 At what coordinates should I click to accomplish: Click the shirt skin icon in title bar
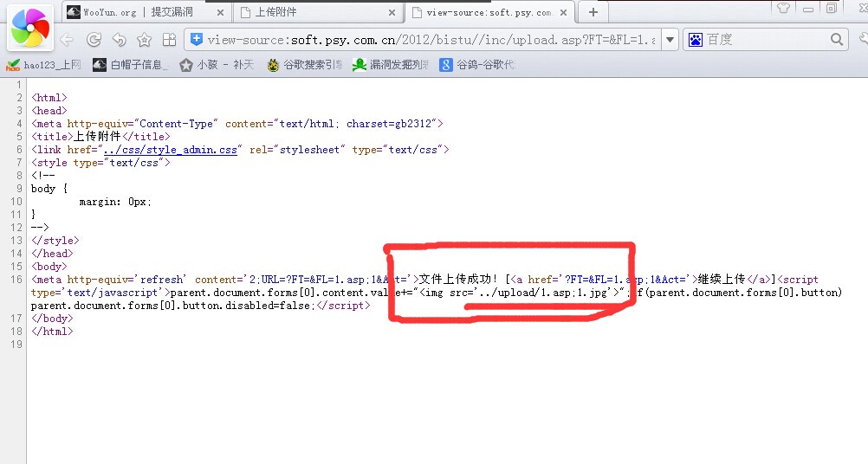click(x=783, y=8)
